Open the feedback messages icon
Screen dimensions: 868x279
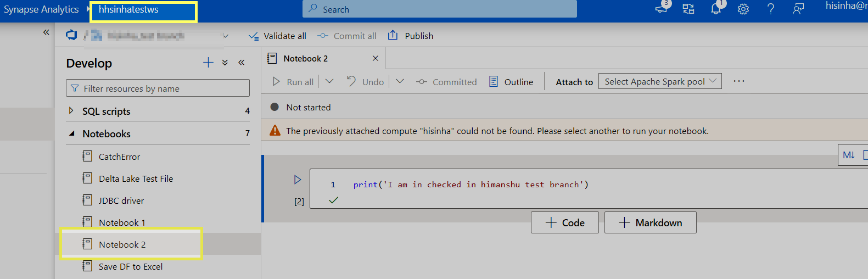tap(662, 8)
